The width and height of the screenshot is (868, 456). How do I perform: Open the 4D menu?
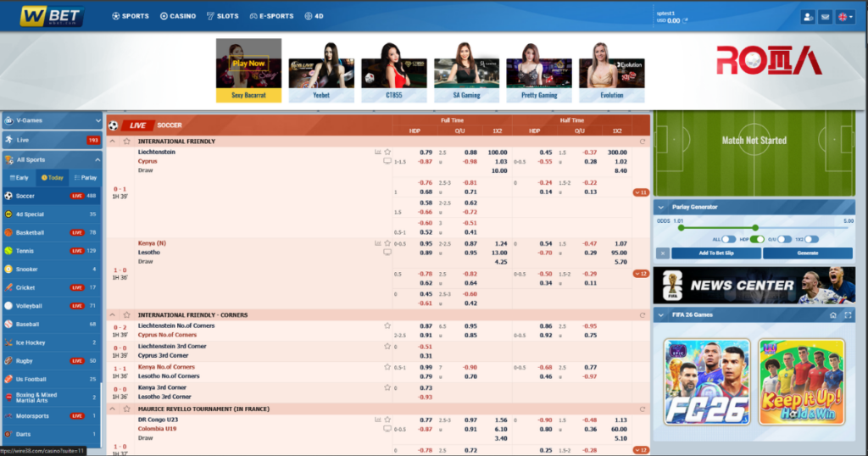point(314,16)
